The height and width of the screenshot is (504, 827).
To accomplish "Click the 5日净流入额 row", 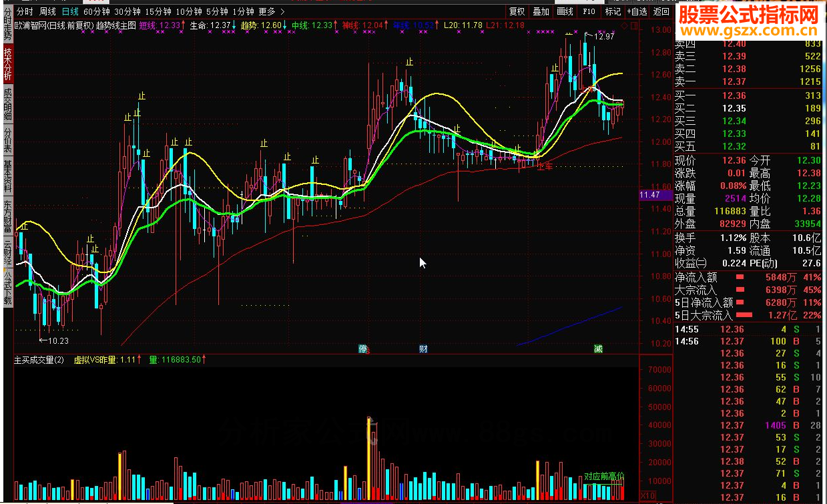I will [748, 302].
